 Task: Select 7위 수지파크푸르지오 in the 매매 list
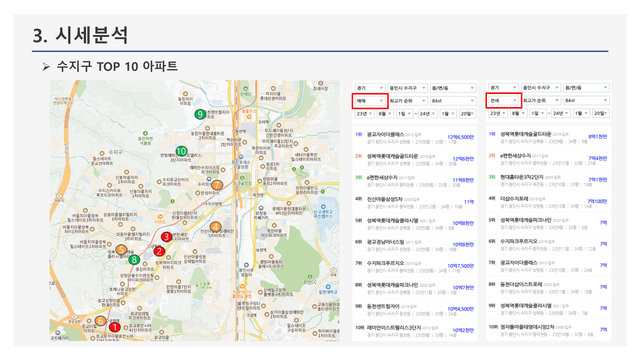[415, 267]
